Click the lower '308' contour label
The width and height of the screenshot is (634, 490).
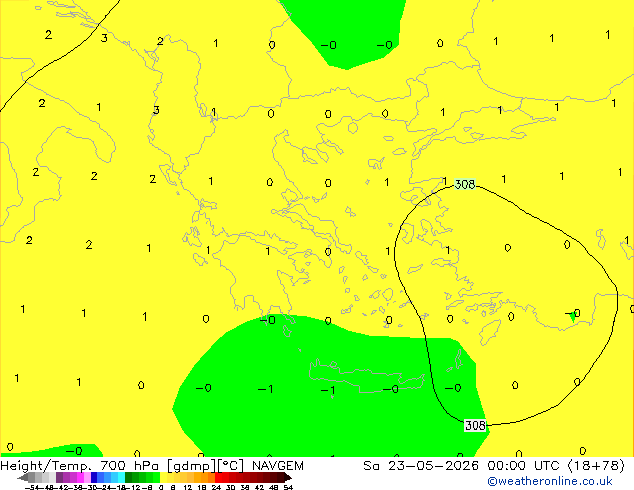click(x=475, y=425)
